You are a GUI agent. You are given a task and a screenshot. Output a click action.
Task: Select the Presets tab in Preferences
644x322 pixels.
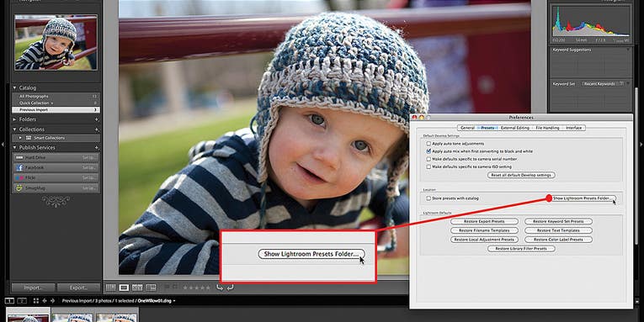(487, 128)
